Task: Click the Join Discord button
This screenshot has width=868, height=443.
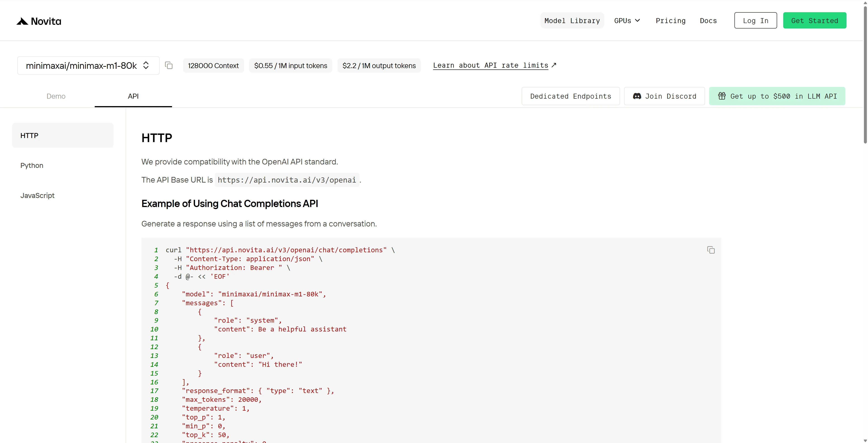Action: pos(664,96)
